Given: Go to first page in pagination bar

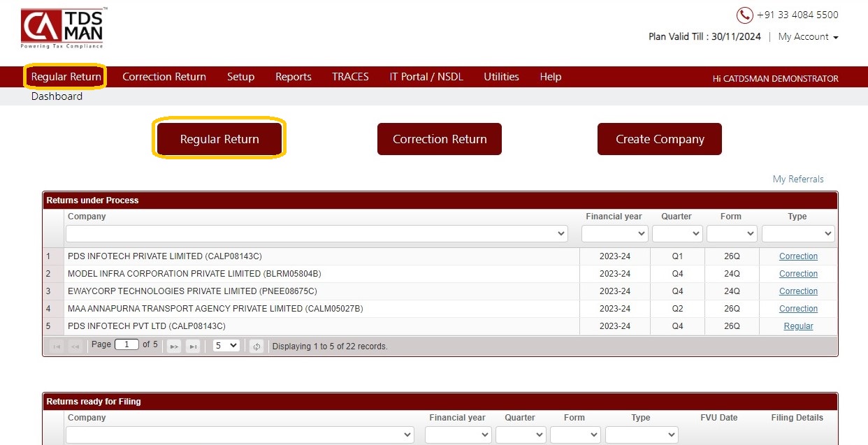Looking at the screenshot, I should 57,346.
